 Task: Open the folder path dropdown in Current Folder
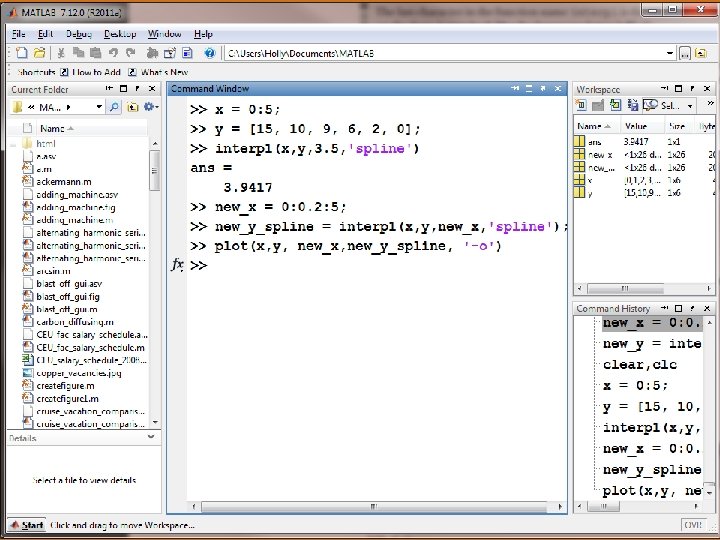[99, 107]
